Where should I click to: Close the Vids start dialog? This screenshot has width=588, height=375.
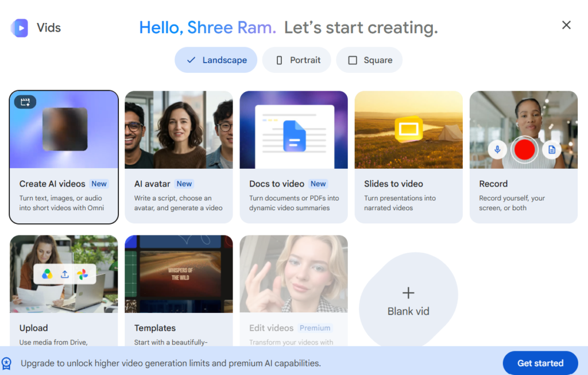566,25
